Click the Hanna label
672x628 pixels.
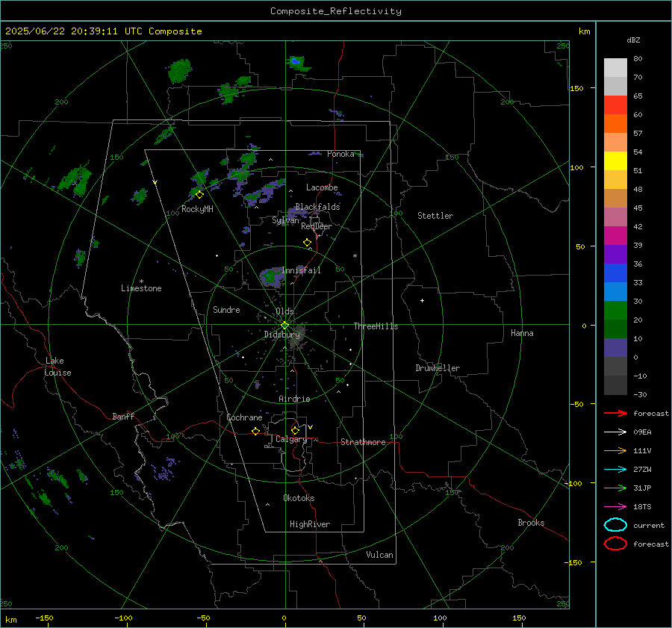point(522,332)
